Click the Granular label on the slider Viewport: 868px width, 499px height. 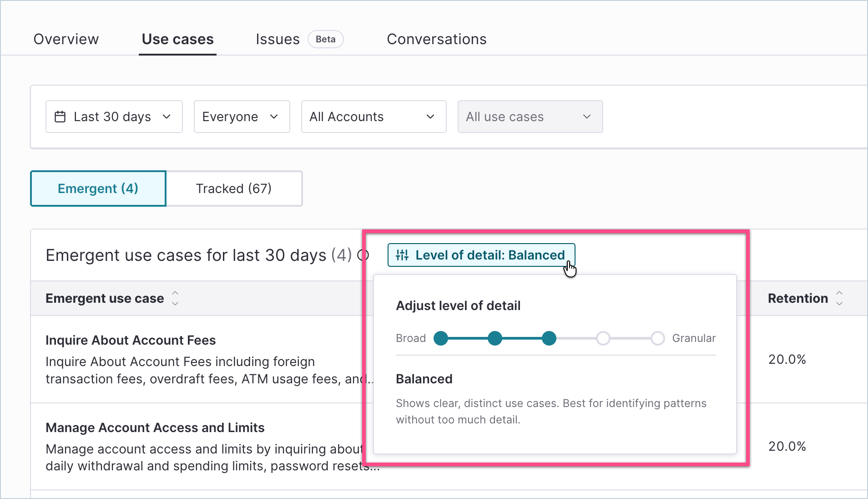point(694,338)
